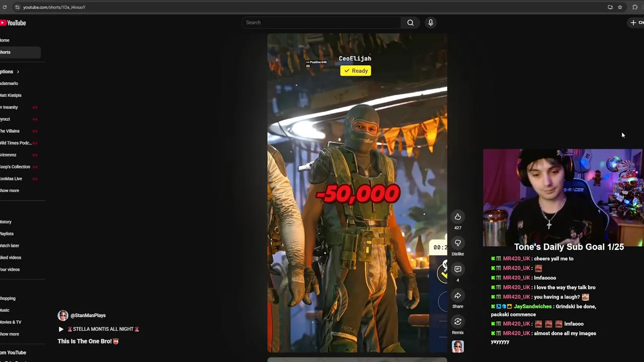This screenshot has width=644, height=362.
Task: Open ZooMaa Live channel
Action: pos(11,179)
